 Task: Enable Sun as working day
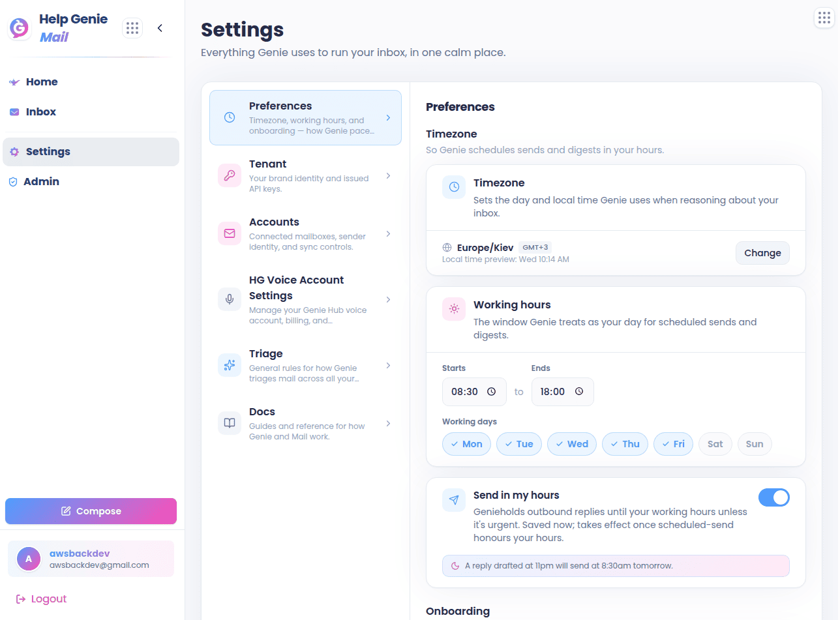[x=755, y=444]
